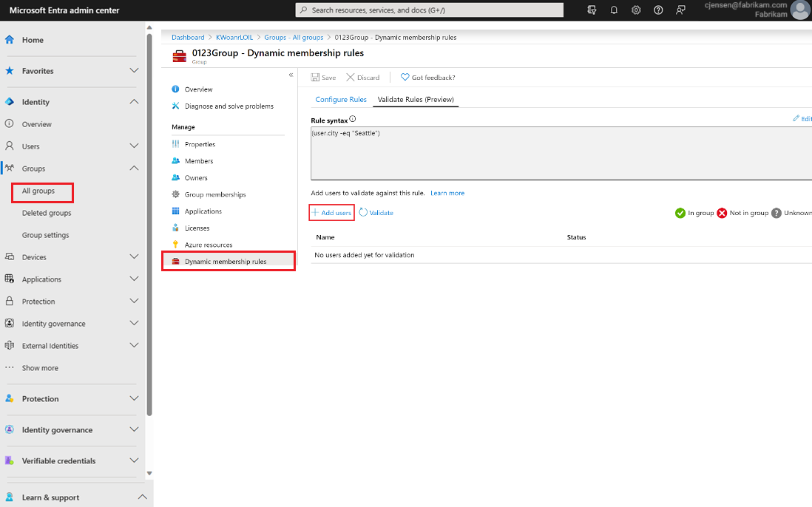The width and height of the screenshot is (812, 507).
Task: Click the Rule syntax info icon
Action: click(353, 119)
